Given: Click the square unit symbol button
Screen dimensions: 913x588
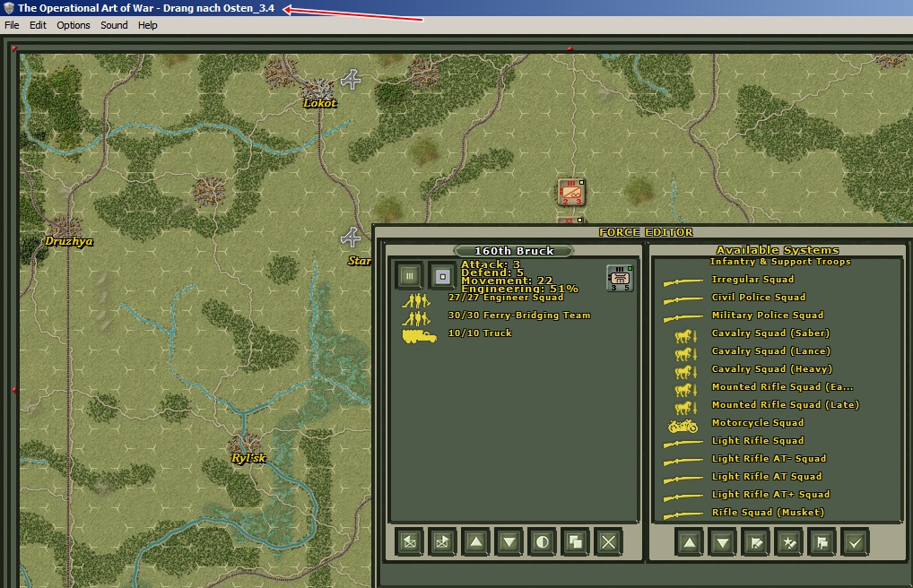Looking at the screenshot, I should point(442,276).
